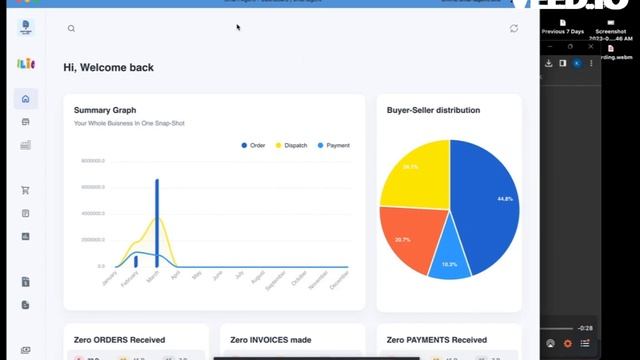Image resolution: width=640 pixels, height=360 pixels.
Task: Click the tall March order bar
Action: 157,223
